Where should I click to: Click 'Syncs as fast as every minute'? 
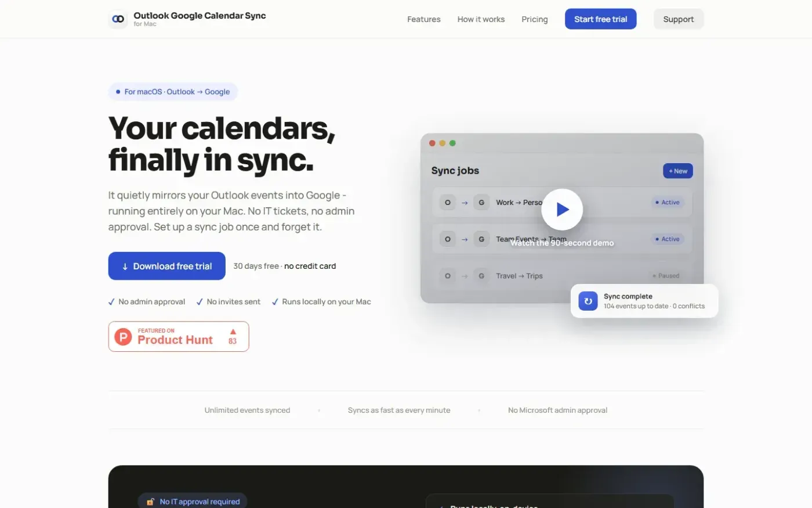point(399,410)
